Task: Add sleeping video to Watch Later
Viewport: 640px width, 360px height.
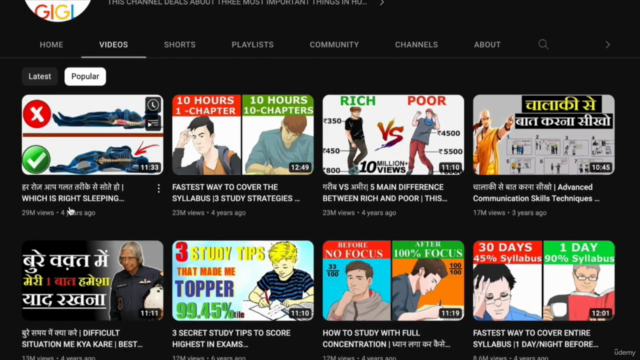Action: (x=153, y=105)
